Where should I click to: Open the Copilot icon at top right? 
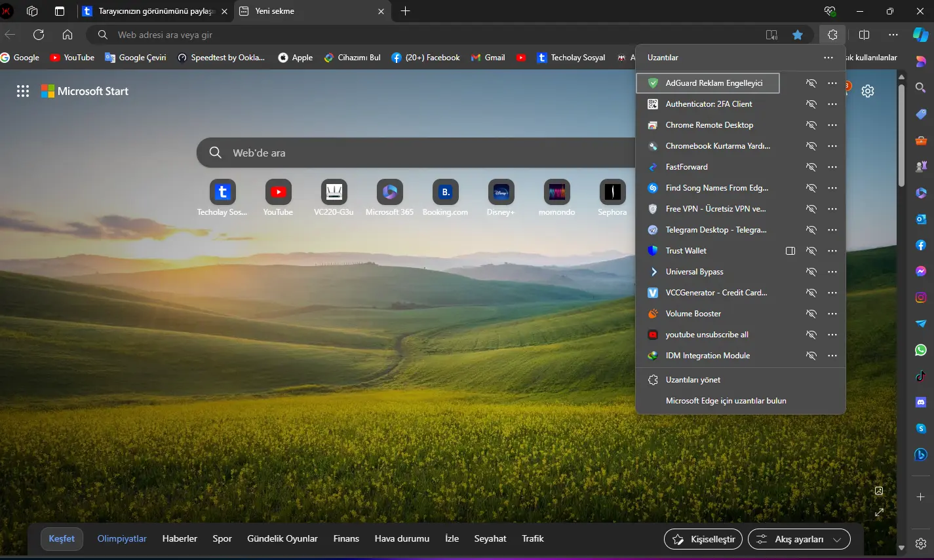pyautogui.click(x=920, y=35)
